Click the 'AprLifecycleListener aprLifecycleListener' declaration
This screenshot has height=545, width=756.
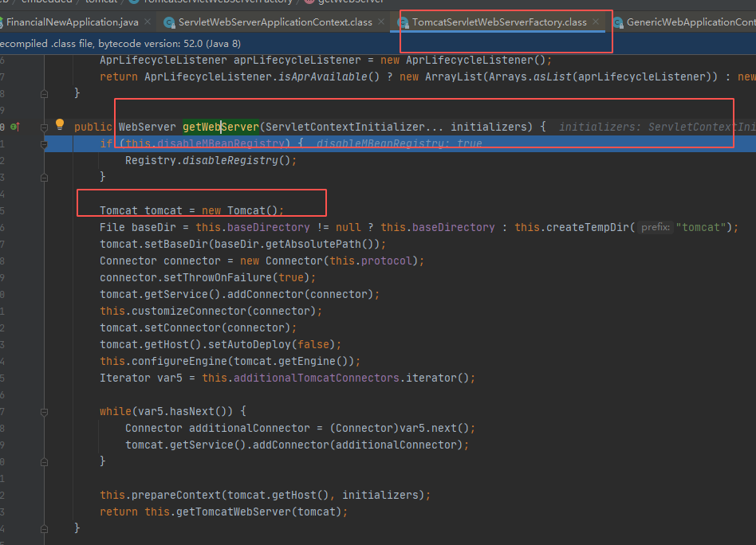[x=230, y=61]
